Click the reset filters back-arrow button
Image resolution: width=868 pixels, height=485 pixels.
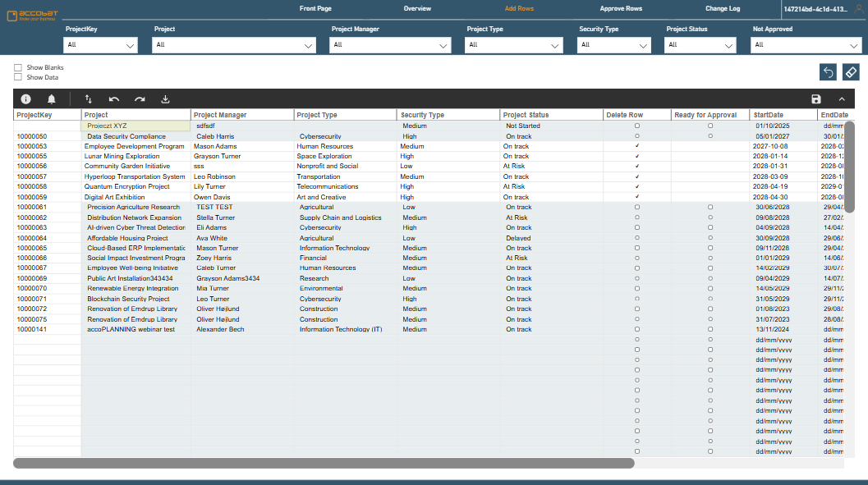pyautogui.click(x=828, y=72)
